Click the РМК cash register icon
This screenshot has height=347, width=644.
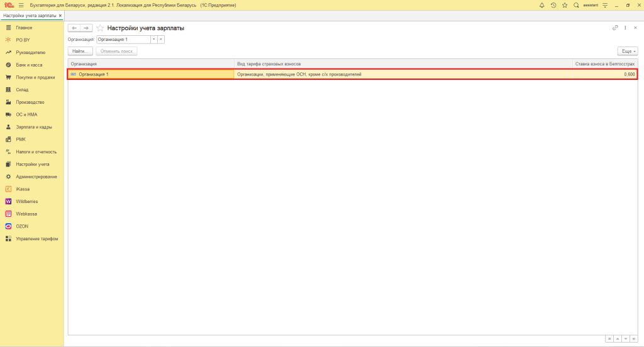8,139
